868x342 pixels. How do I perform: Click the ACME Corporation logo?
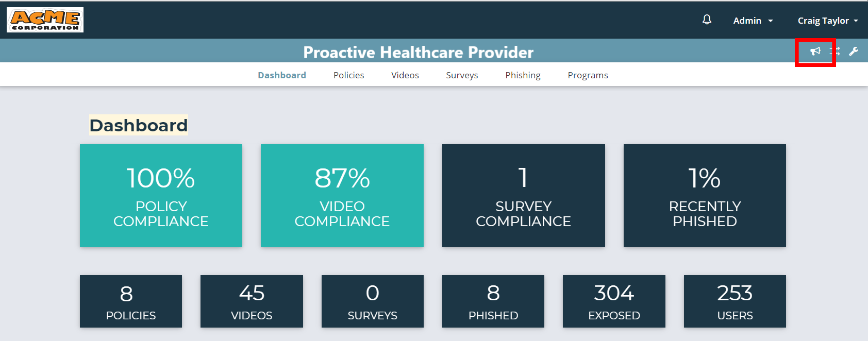(45, 20)
